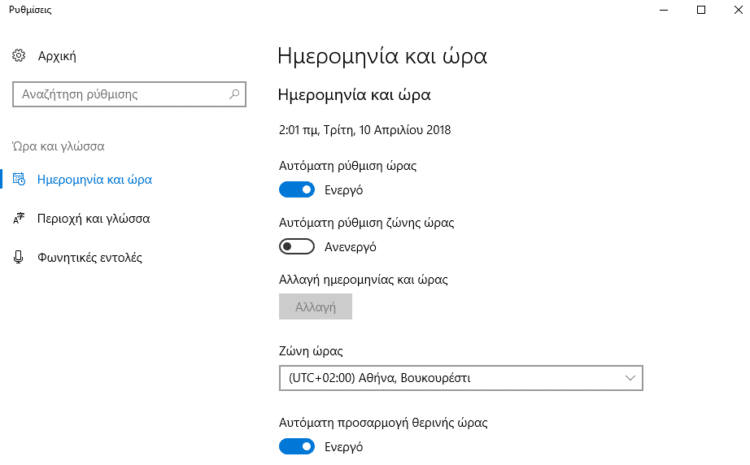Click the Αλλαγή button
This screenshot has height=465, width=750.
click(x=315, y=307)
